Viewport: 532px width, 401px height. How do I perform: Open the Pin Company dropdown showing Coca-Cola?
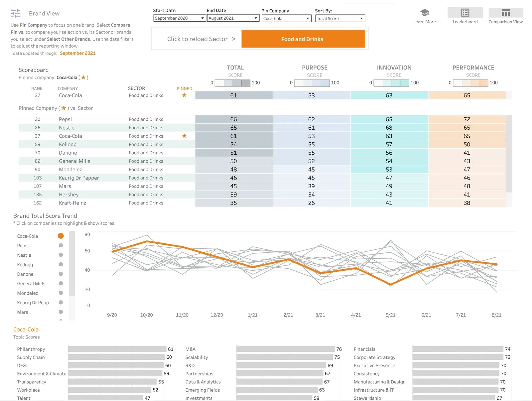point(287,18)
